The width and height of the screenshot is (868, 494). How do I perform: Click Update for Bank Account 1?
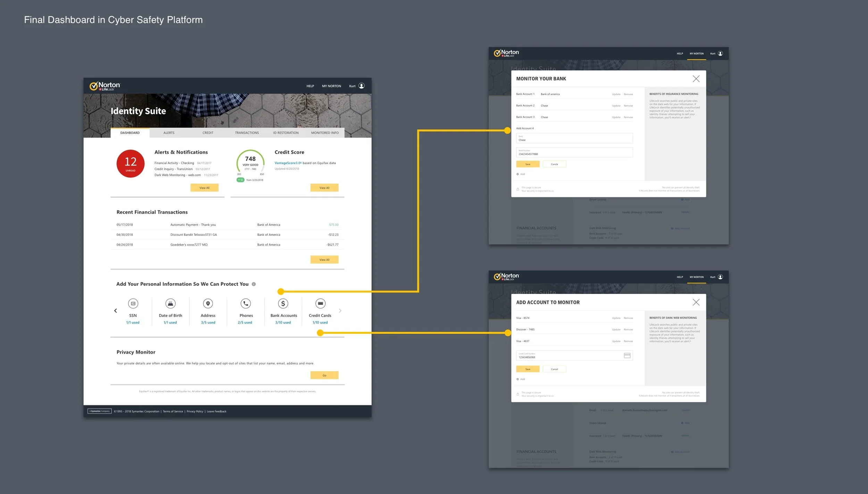coord(616,94)
